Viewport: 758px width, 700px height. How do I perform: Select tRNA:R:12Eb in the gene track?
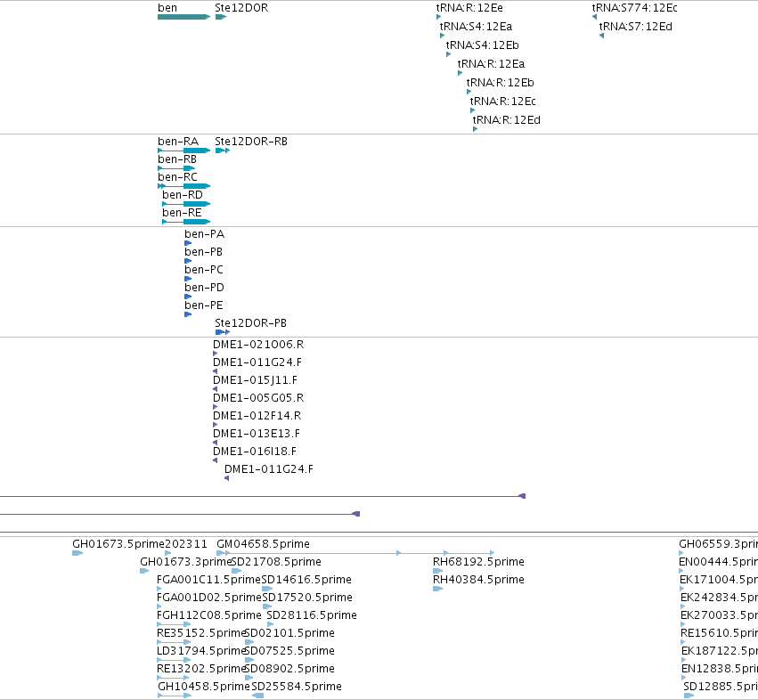pos(500,83)
